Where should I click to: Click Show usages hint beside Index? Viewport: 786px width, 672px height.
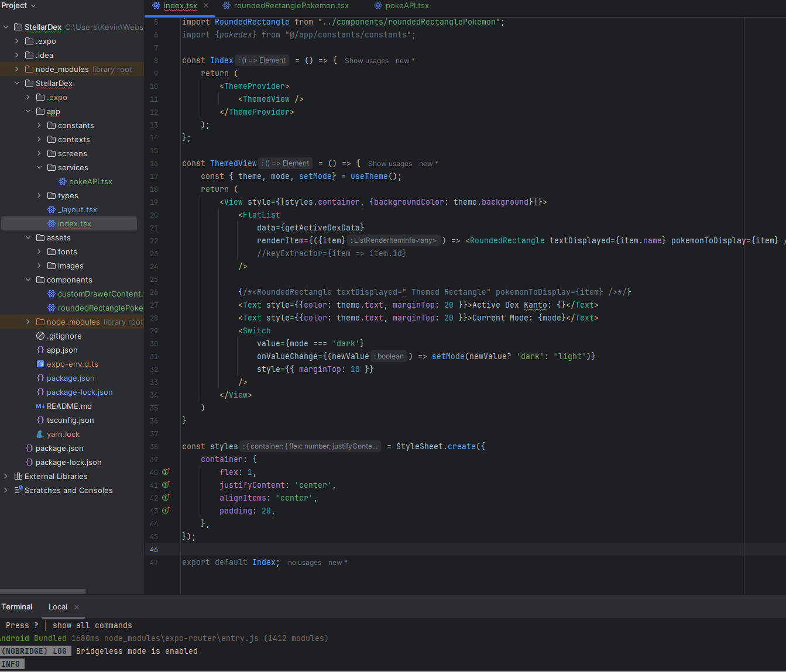[x=366, y=61]
